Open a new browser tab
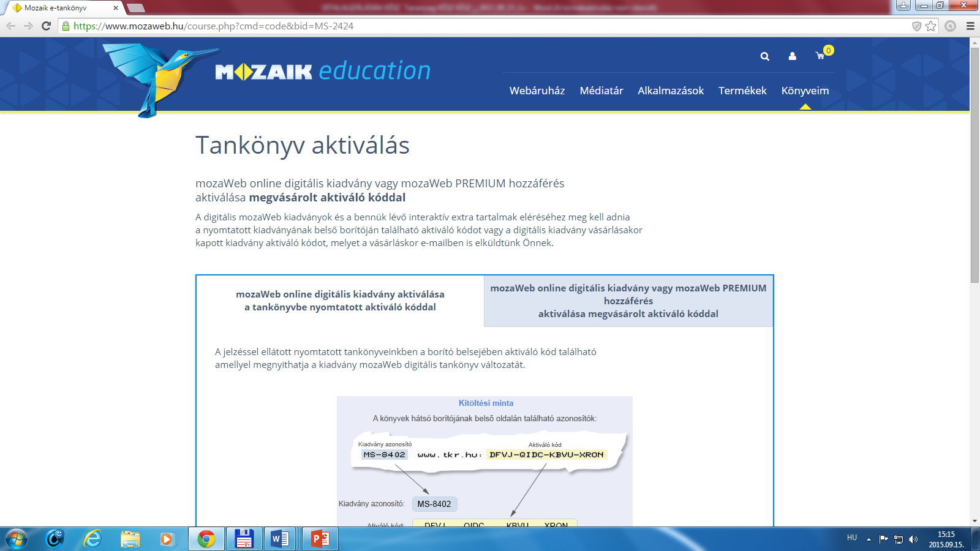980x551 pixels. point(136,8)
